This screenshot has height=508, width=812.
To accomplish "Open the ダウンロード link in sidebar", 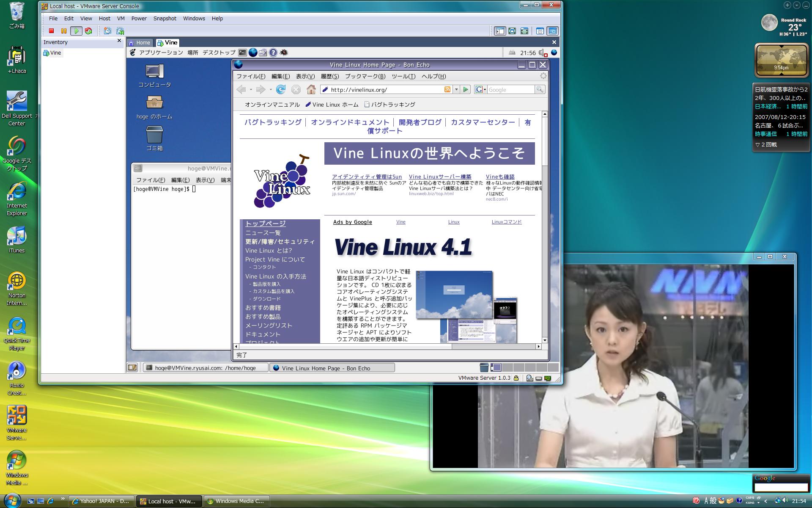I will [x=266, y=299].
